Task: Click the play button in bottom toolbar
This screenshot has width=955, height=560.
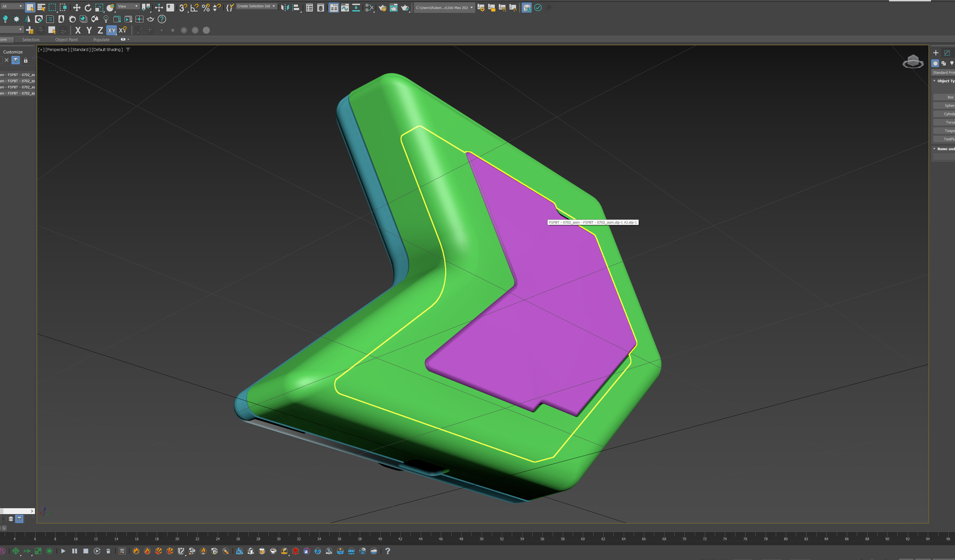Action: click(x=63, y=551)
